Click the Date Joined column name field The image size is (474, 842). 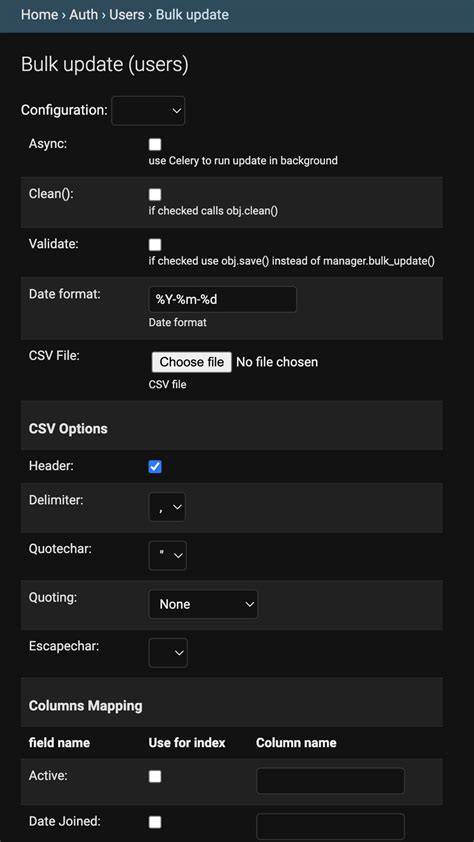(x=330, y=826)
